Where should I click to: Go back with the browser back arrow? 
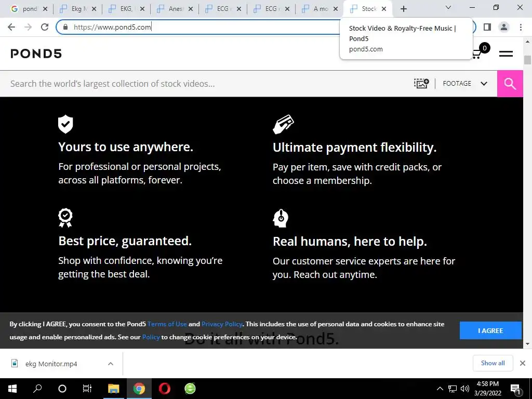tap(11, 27)
